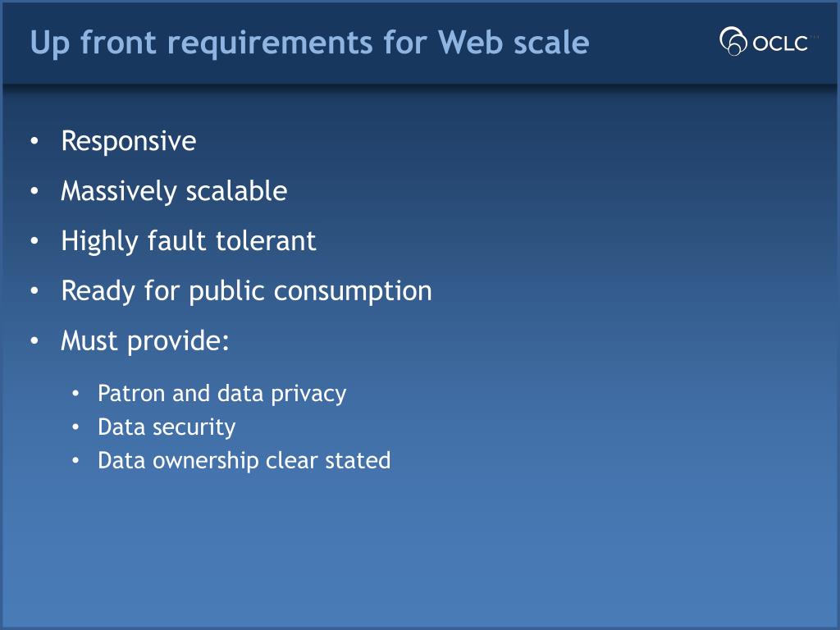Click bullet dot before 'Highly fault tolerant'
840x630 pixels.
34,241
